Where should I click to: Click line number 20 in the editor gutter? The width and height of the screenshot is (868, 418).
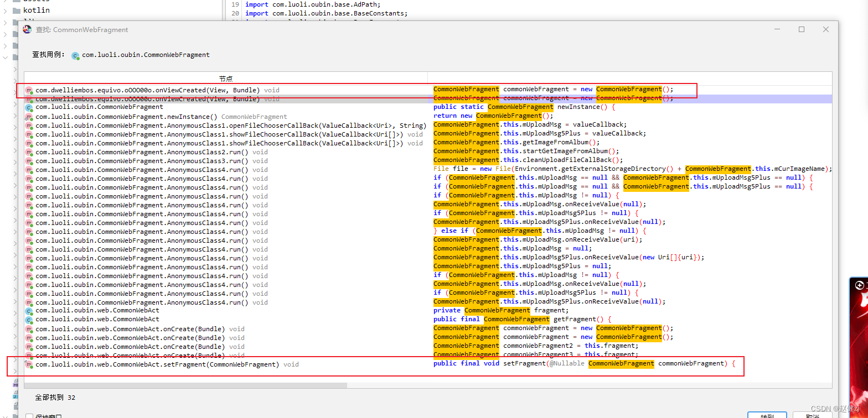point(235,13)
